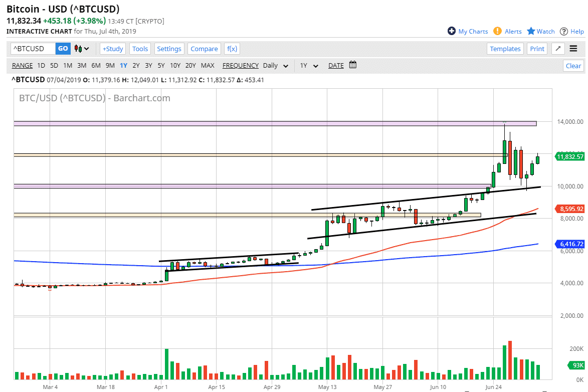Click the f(x) expressions button
The width and height of the screenshot is (588, 392).
tap(232, 49)
